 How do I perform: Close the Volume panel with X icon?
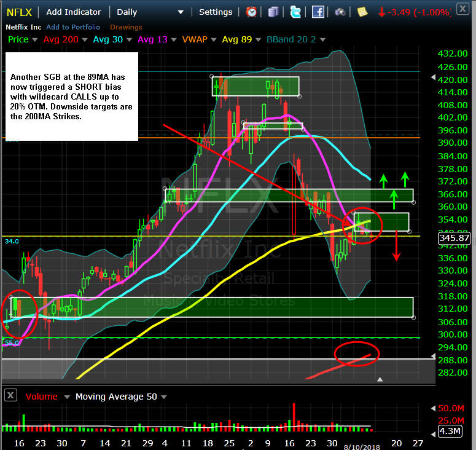tap(10, 397)
